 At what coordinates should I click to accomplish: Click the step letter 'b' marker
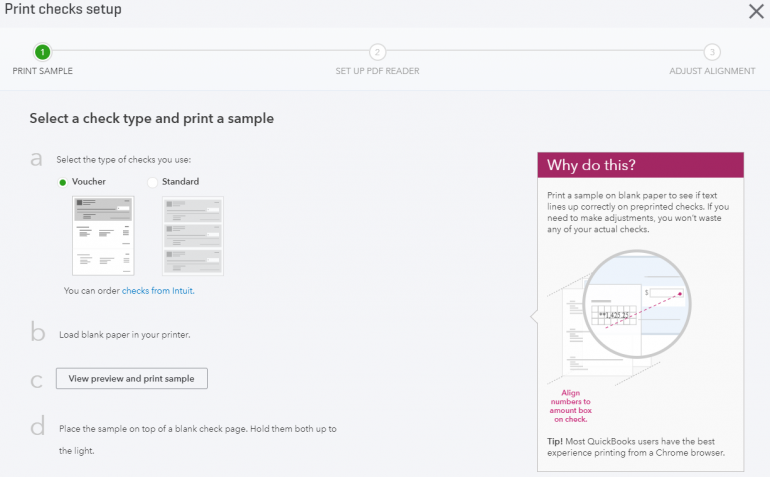(37, 334)
